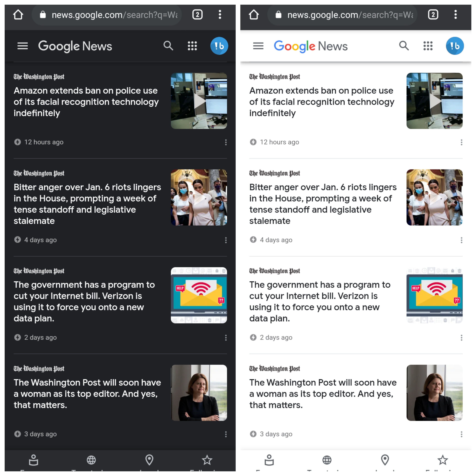Open account avatar in light Google News
476x476 pixels.
(x=455, y=46)
